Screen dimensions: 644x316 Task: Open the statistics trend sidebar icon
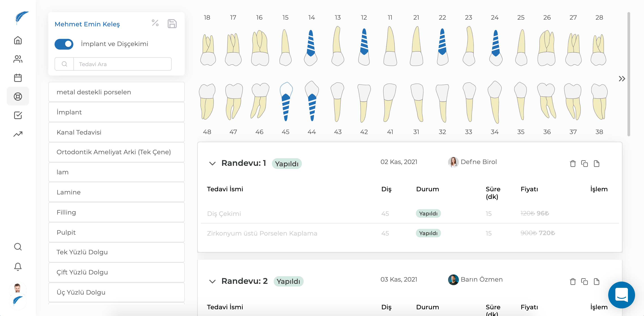point(18,134)
